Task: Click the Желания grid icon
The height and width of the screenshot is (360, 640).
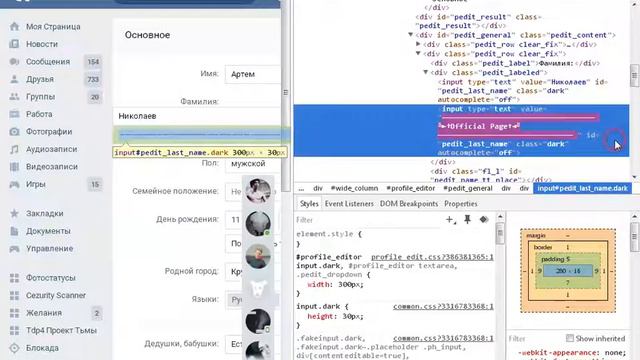Action: coord(14,313)
